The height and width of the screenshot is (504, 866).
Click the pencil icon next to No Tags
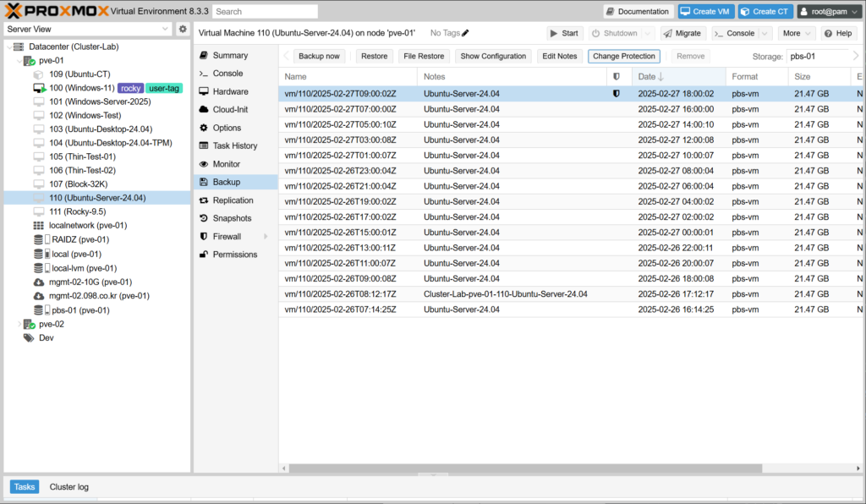tap(465, 33)
